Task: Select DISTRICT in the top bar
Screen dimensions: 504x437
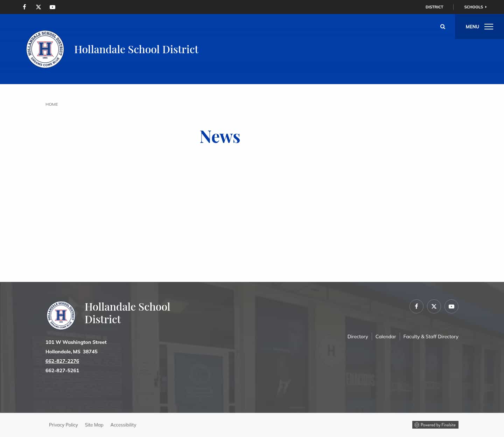Action: click(434, 7)
